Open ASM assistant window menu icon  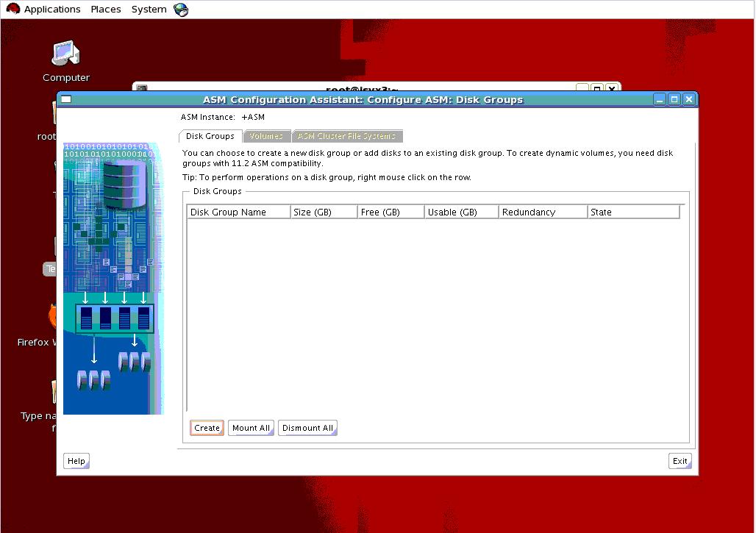(66, 99)
